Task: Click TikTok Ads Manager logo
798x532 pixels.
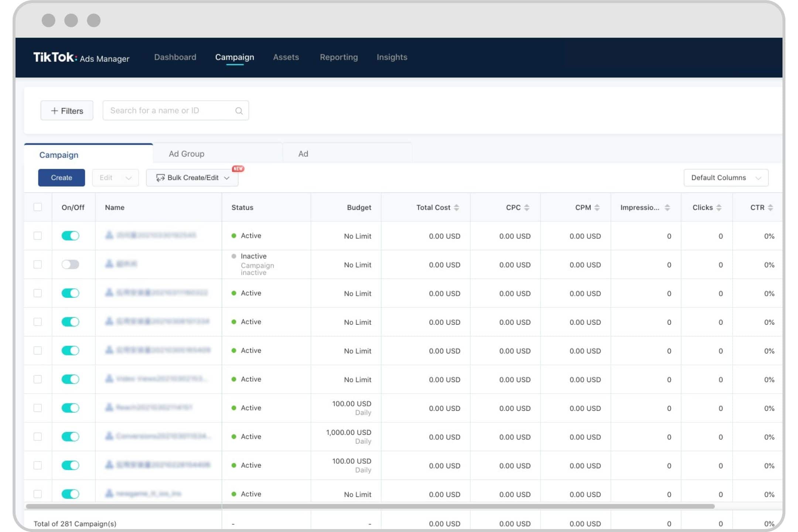Action: (x=81, y=58)
